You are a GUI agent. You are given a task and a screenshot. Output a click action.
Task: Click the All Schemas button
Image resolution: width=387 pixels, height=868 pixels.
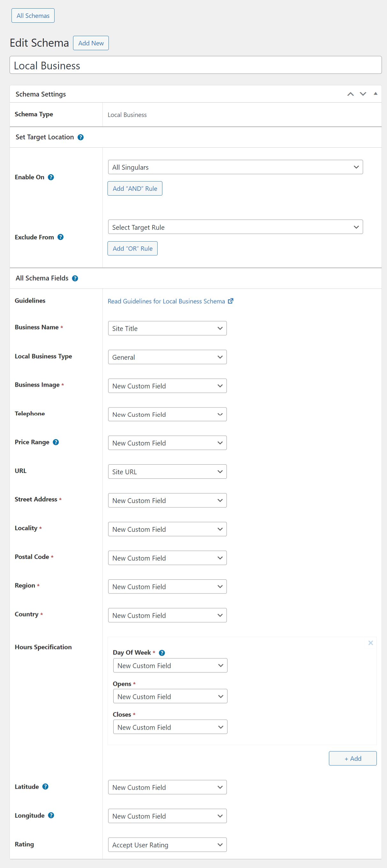point(33,16)
